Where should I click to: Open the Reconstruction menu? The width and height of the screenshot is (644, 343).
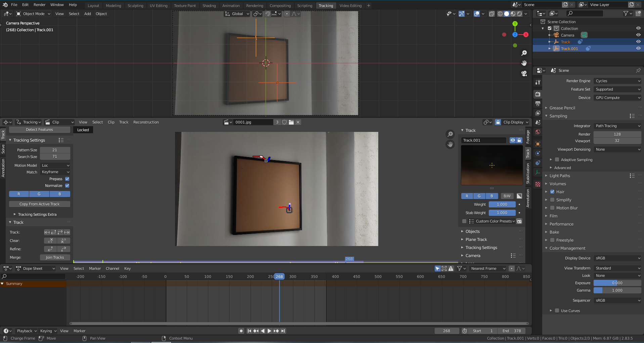[x=146, y=122]
